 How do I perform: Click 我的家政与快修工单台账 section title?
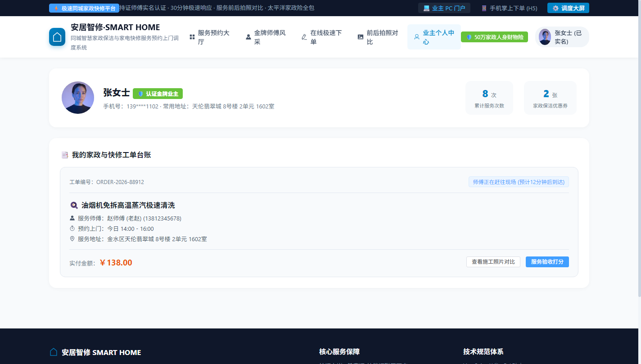[111, 155]
